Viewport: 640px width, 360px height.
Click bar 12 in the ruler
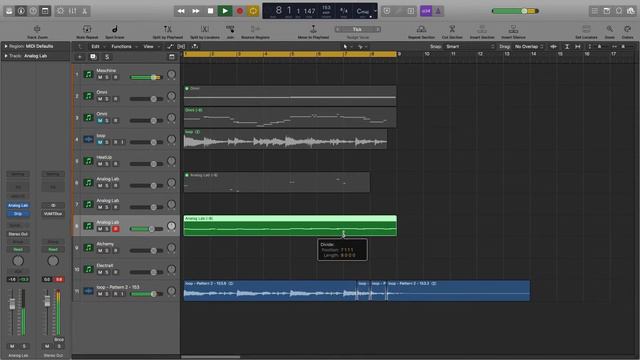(480, 54)
